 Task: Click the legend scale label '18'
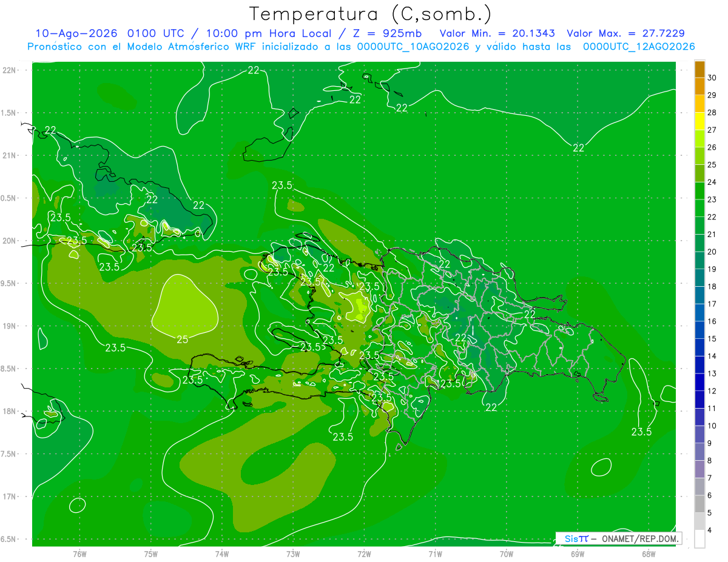(x=713, y=286)
